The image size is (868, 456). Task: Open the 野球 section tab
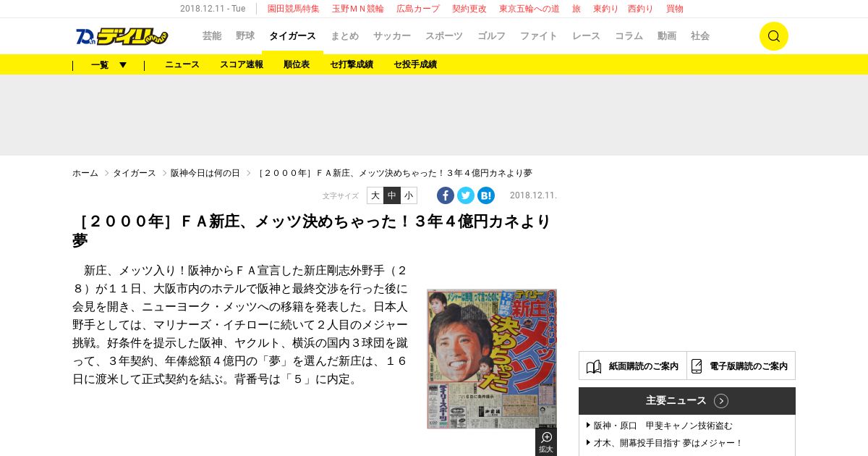(x=245, y=36)
